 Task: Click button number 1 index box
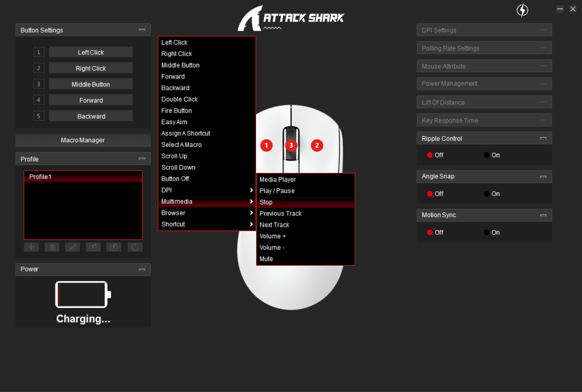[x=39, y=52]
